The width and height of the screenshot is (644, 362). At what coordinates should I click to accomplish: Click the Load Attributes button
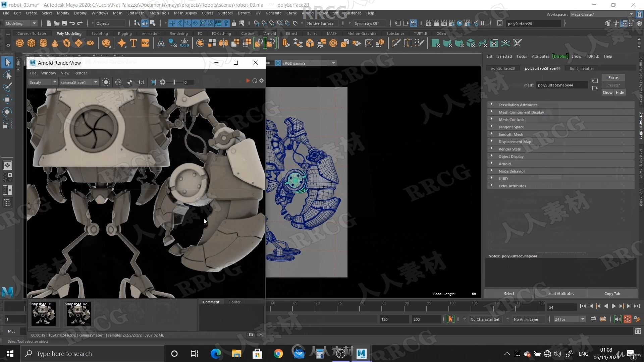pos(560,294)
